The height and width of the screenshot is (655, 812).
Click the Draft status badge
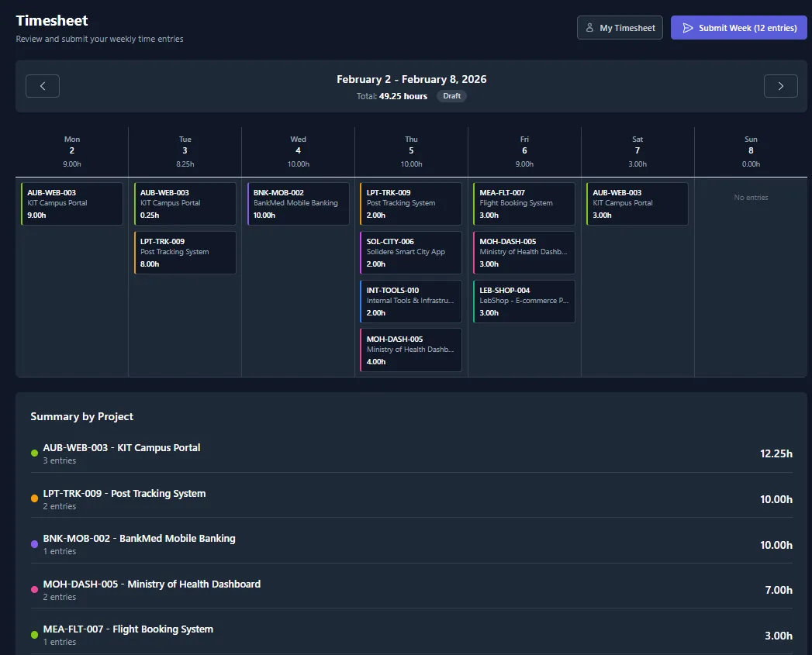click(x=451, y=96)
